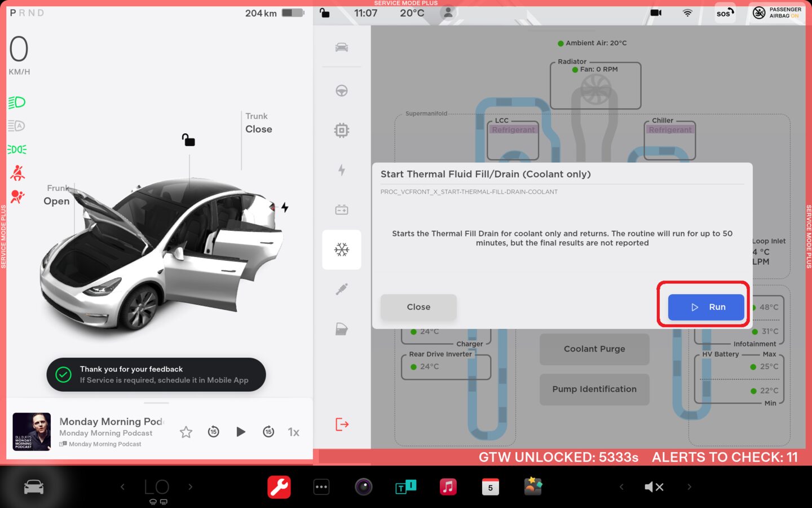812x508 pixels.
Task: Toggle the headlights indicator icon
Action: pos(17,102)
